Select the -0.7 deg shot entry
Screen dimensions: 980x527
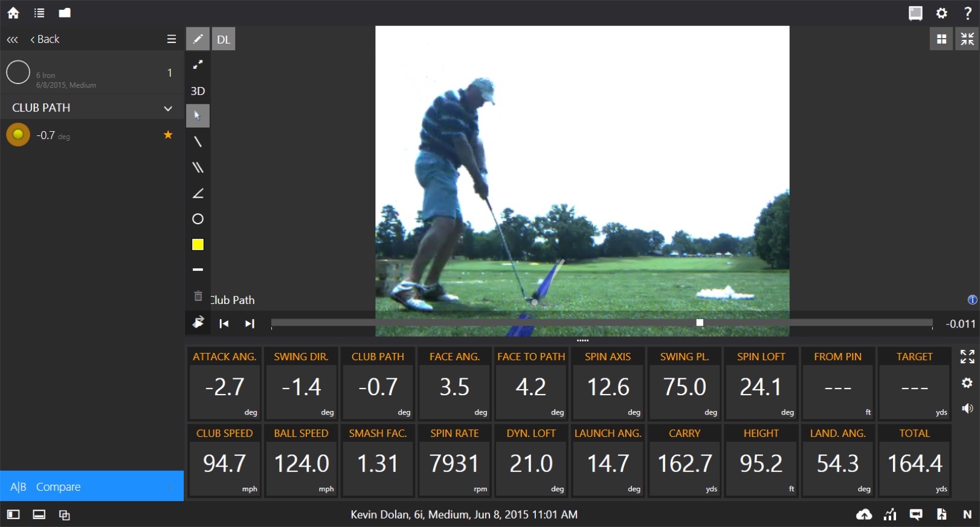pos(92,135)
